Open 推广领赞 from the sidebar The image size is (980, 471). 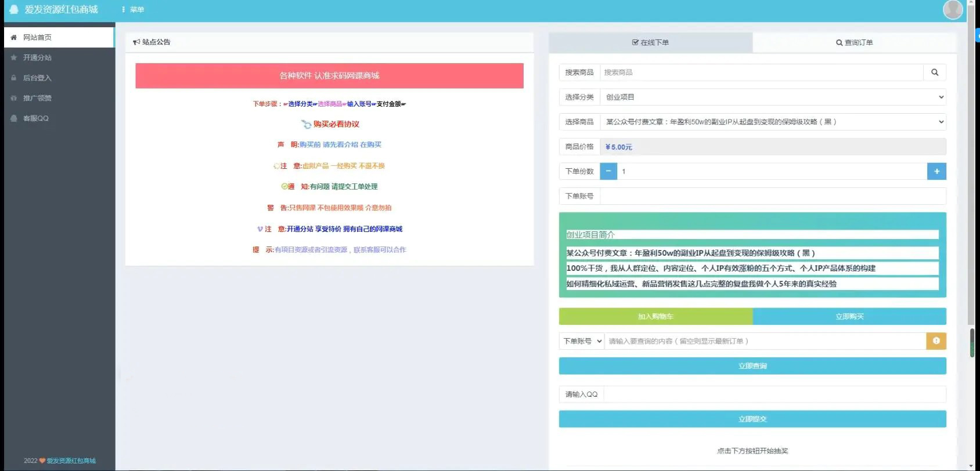pyautogui.click(x=37, y=98)
